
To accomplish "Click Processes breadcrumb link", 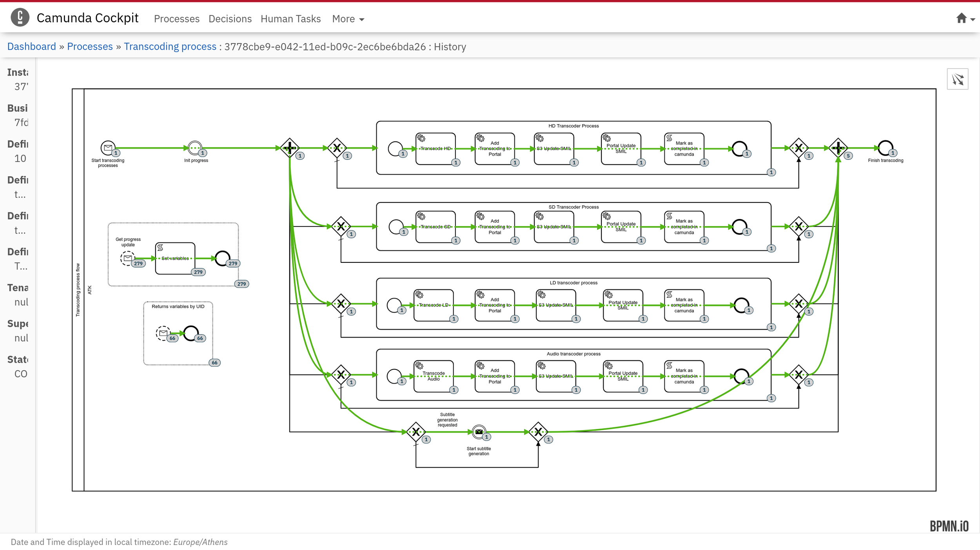I will 90,47.
